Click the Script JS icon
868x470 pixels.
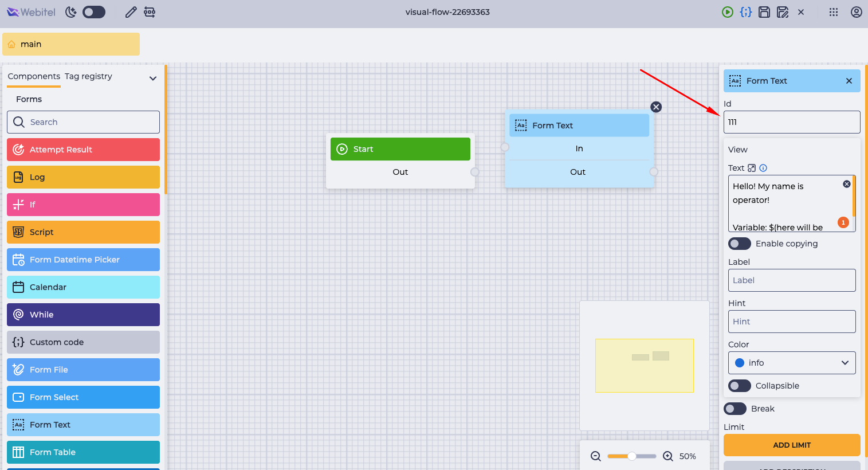pyautogui.click(x=18, y=232)
